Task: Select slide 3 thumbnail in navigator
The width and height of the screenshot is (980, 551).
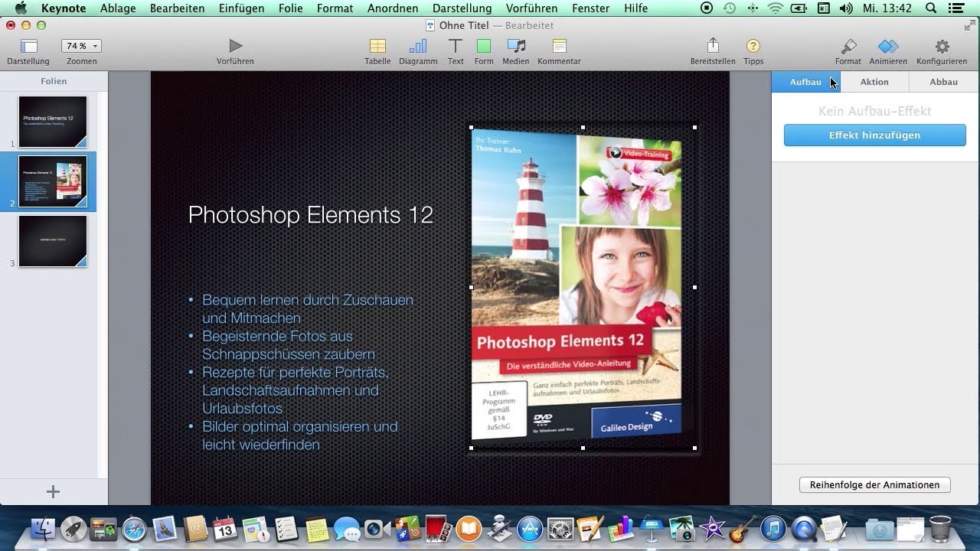Action: point(53,241)
